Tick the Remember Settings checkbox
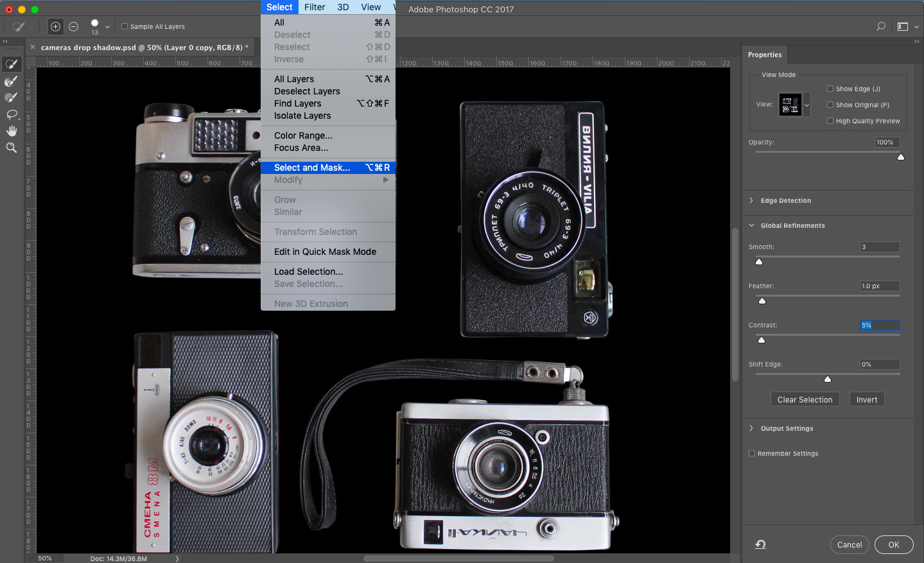 pos(752,453)
